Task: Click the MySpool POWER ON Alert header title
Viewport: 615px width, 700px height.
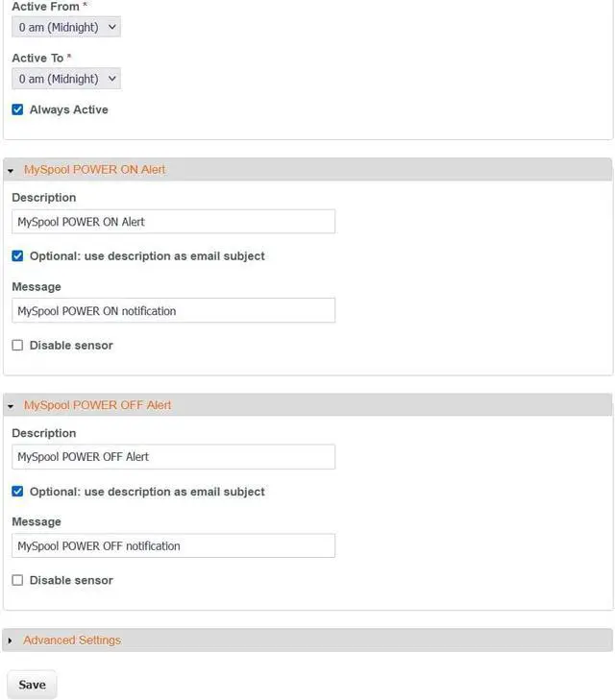Action: pyautogui.click(x=94, y=169)
